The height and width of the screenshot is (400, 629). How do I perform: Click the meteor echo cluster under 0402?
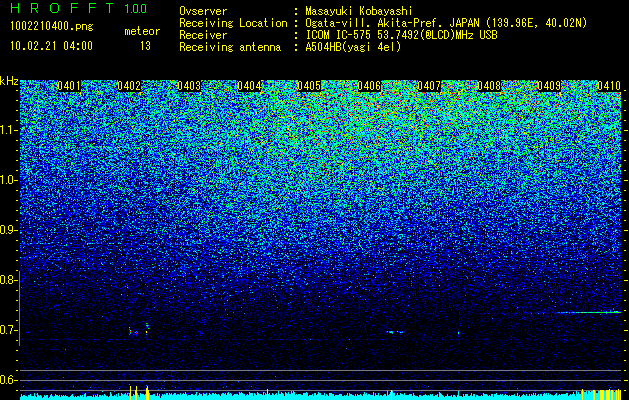tap(139, 329)
